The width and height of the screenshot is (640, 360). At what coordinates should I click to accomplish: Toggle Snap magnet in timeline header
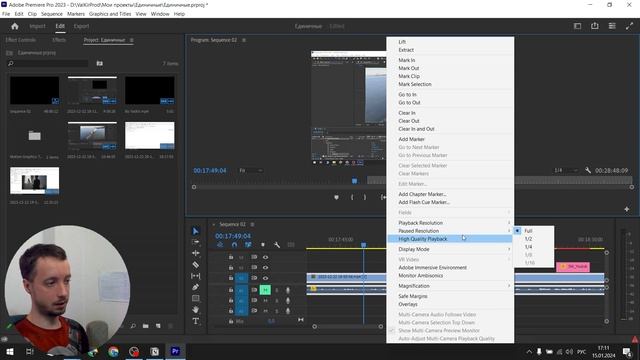(234, 245)
